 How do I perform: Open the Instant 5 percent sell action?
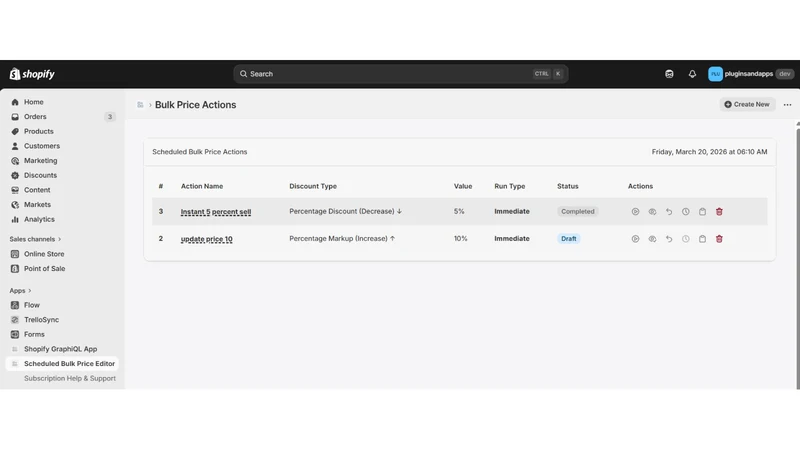click(x=216, y=212)
